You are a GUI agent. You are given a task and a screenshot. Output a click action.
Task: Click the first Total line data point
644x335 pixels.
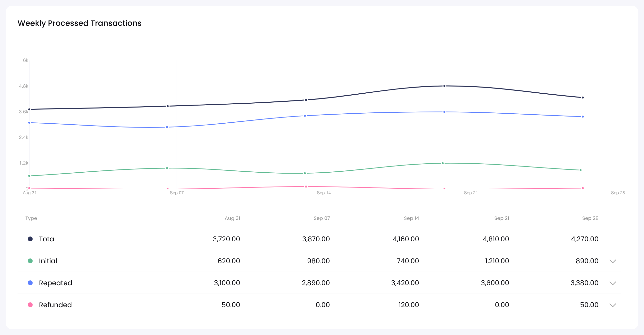(29, 109)
